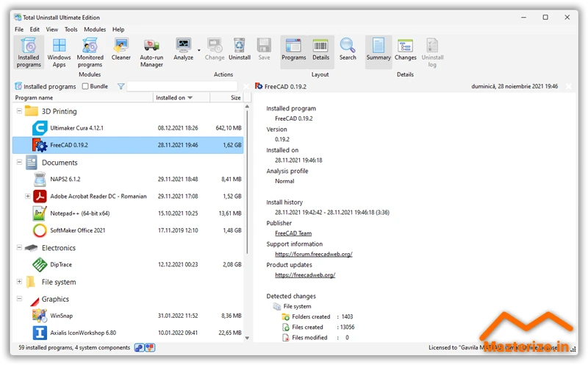Collapse the Electronics group

click(x=19, y=247)
